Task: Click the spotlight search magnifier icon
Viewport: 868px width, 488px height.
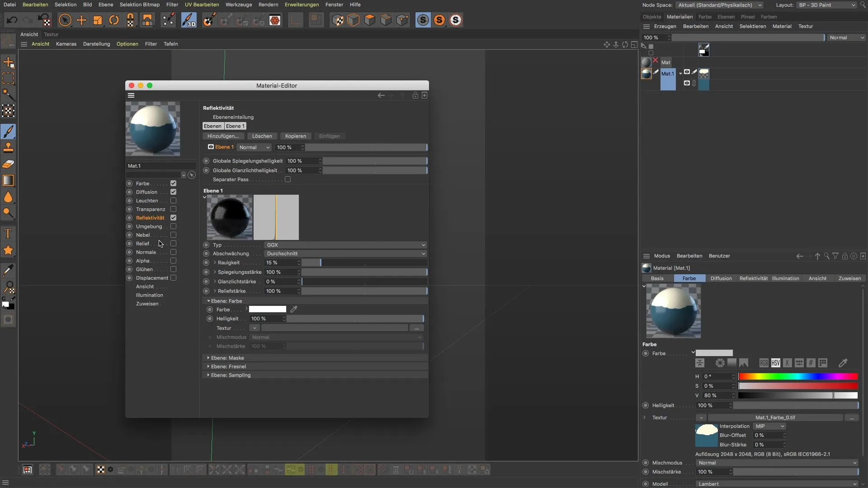Action: click(x=863, y=5)
